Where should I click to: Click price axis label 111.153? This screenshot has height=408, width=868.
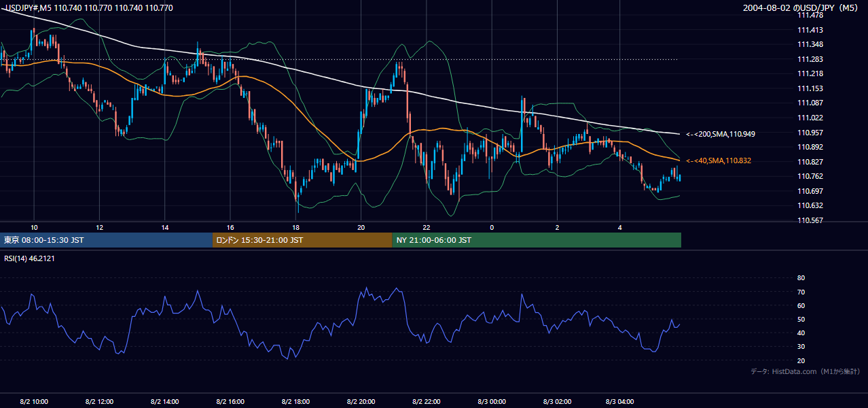click(x=811, y=88)
